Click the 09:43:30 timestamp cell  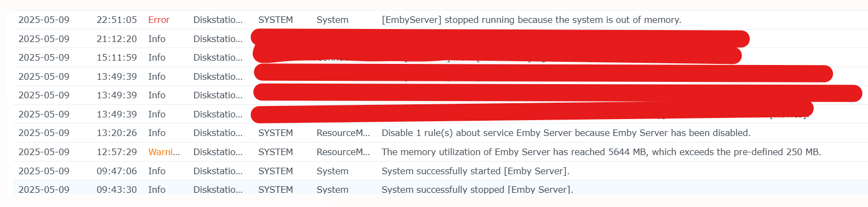(x=116, y=190)
